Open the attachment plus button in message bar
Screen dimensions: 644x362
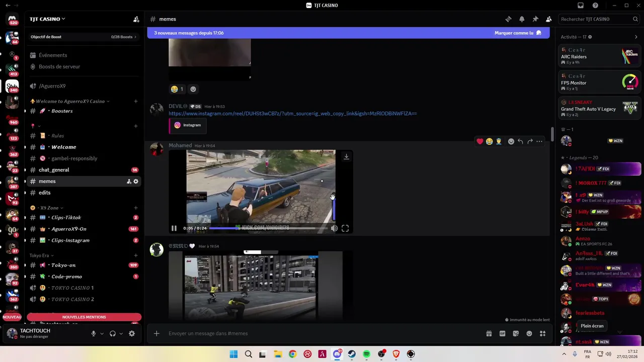[156, 333]
